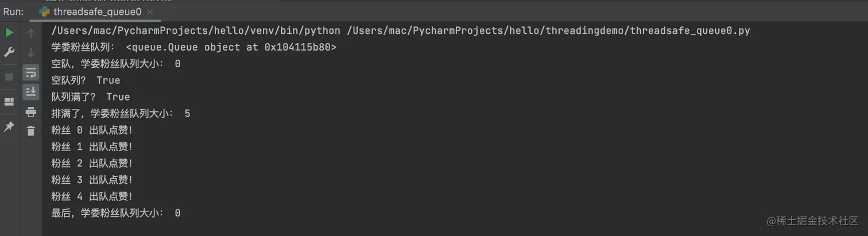The height and width of the screenshot is (236, 868).
Task: Click the Up the Stack Trace arrow
Action: point(31,33)
